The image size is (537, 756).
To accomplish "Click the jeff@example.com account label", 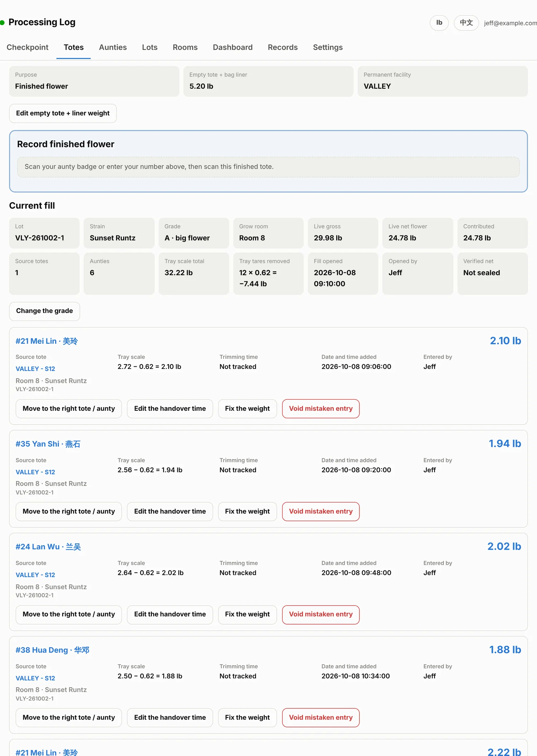I will pos(511,23).
